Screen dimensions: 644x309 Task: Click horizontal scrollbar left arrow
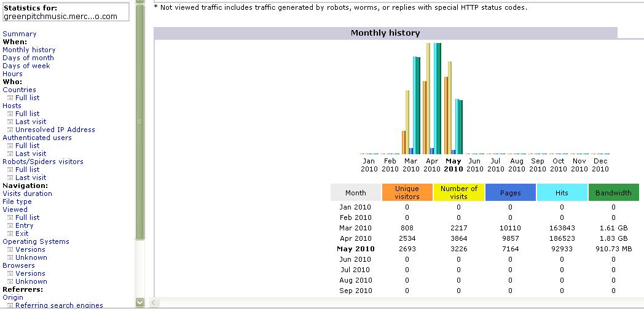coord(152,303)
